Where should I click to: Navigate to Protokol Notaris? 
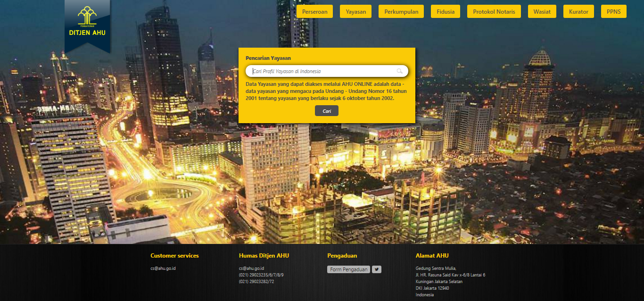coord(494,11)
